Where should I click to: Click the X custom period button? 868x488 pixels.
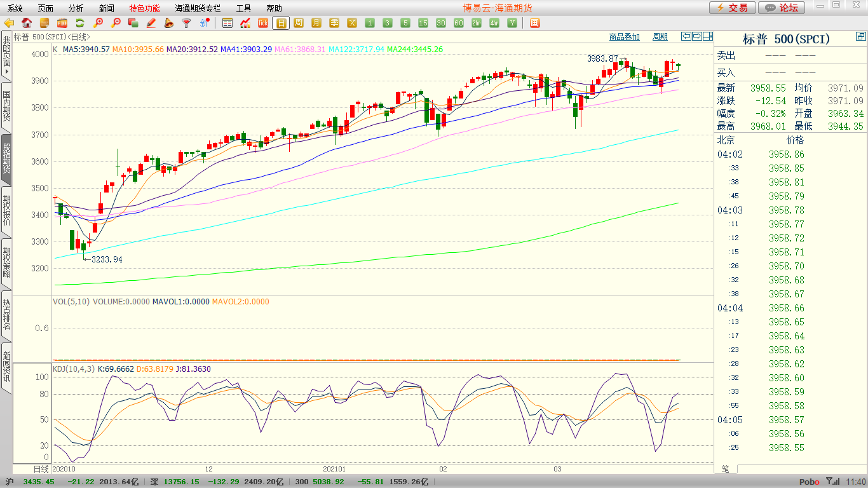352,23
